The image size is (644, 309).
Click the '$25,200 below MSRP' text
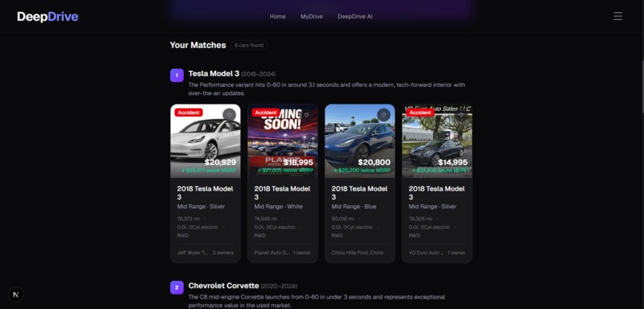point(362,170)
